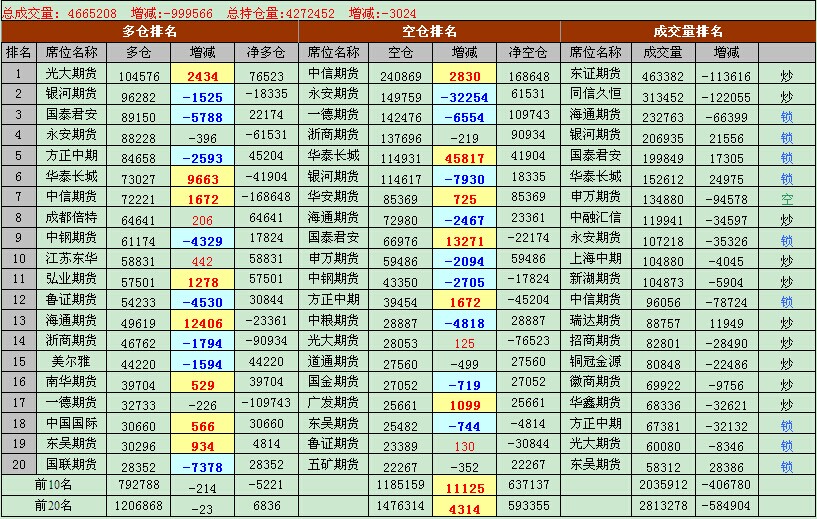The height and width of the screenshot is (519, 817).
Task: Select seat name 国金期货
Action: pyautogui.click(x=333, y=381)
